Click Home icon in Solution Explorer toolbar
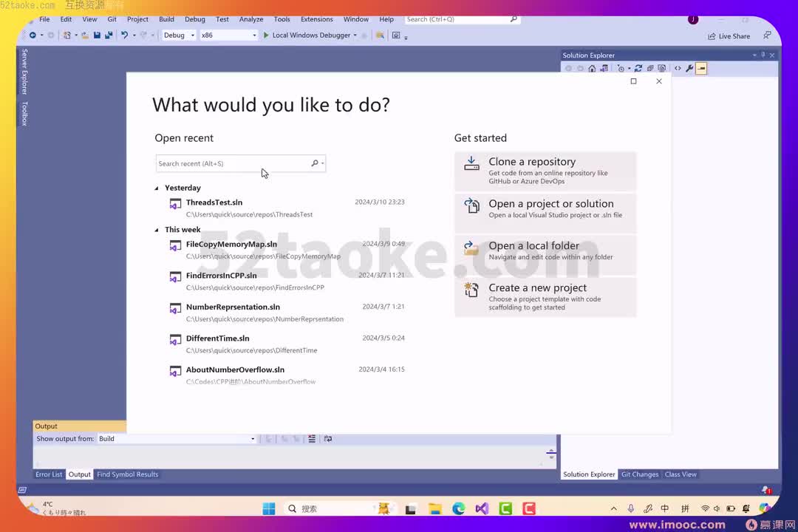The height and width of the screenshot is (532, 798). click(x=592, y=68)
